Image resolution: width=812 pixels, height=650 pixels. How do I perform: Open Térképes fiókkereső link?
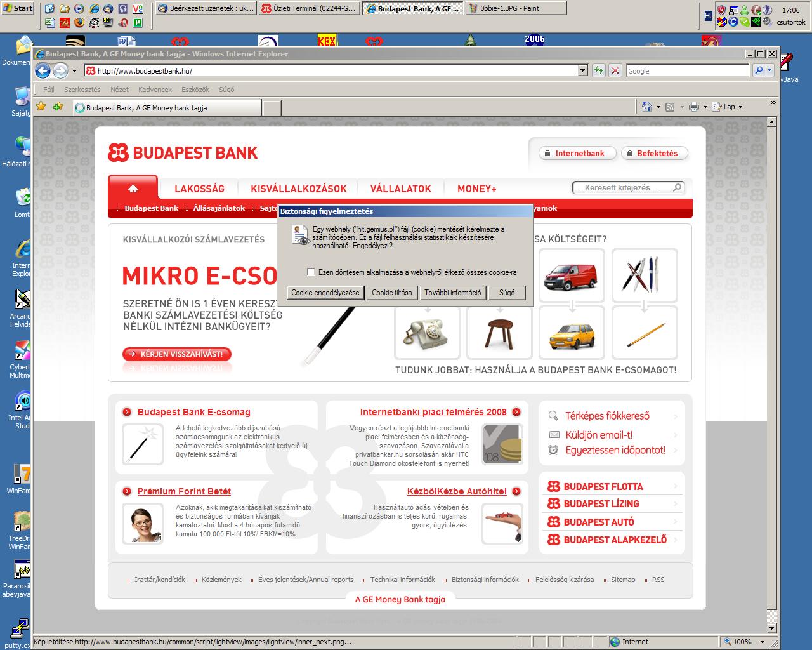(x=608, y=416)
